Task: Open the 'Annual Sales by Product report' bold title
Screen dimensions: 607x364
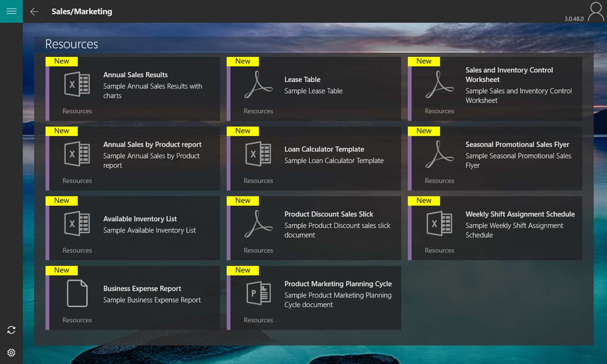Action: (x=152, y=145)
